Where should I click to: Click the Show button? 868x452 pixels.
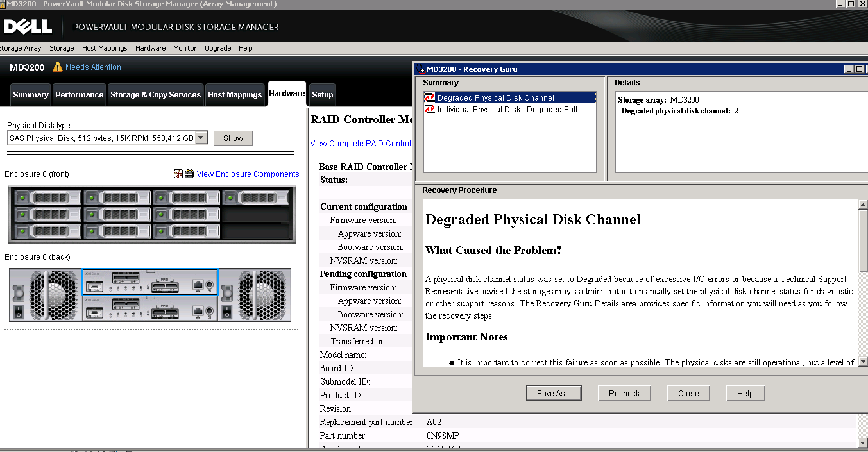pyautogui.click(x=234, y=138)
